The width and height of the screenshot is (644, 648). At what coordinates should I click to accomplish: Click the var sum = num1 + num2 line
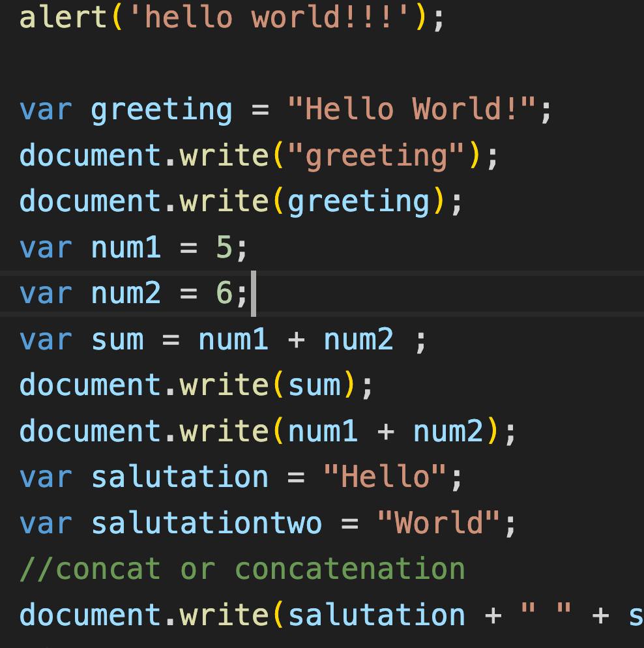(223, 340)
